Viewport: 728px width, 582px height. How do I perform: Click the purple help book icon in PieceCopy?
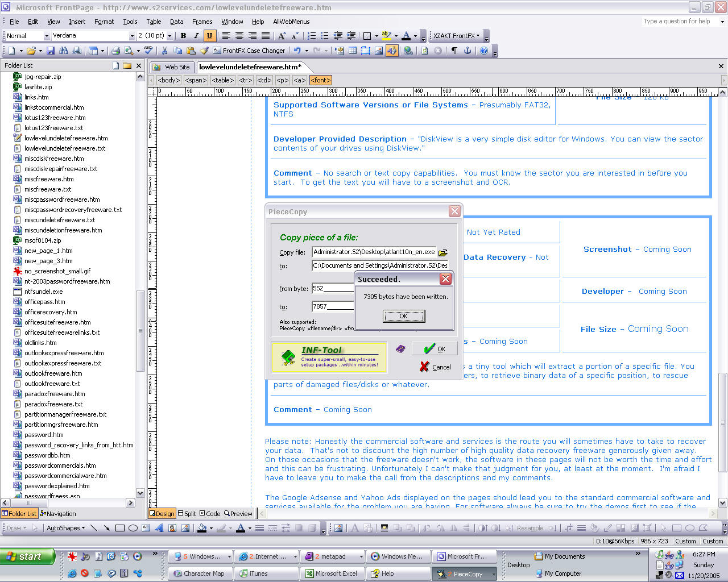point(400,348)
